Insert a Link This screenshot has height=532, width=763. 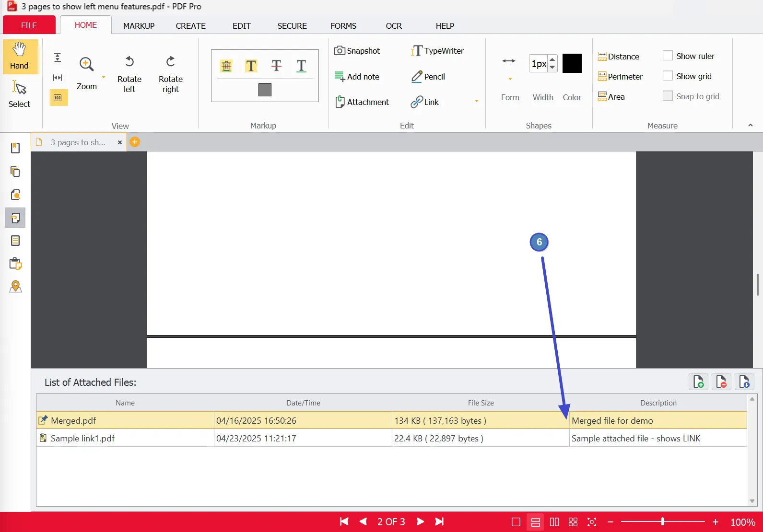[425, 102]
